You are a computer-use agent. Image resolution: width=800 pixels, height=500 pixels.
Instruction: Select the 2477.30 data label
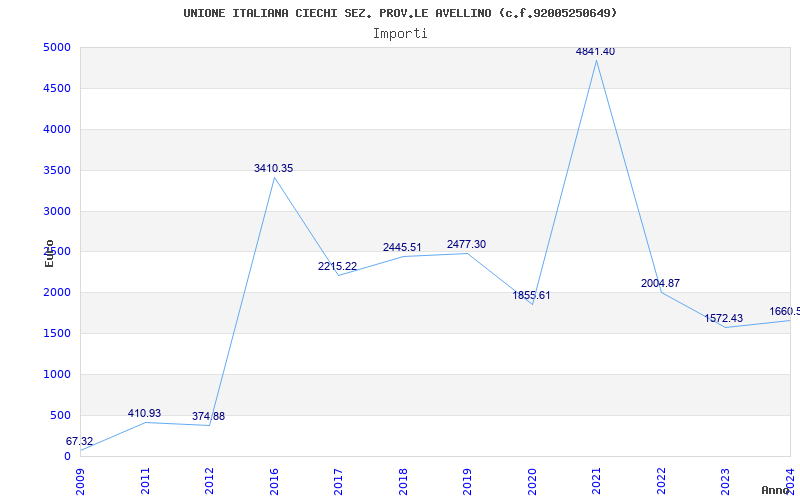466,244
